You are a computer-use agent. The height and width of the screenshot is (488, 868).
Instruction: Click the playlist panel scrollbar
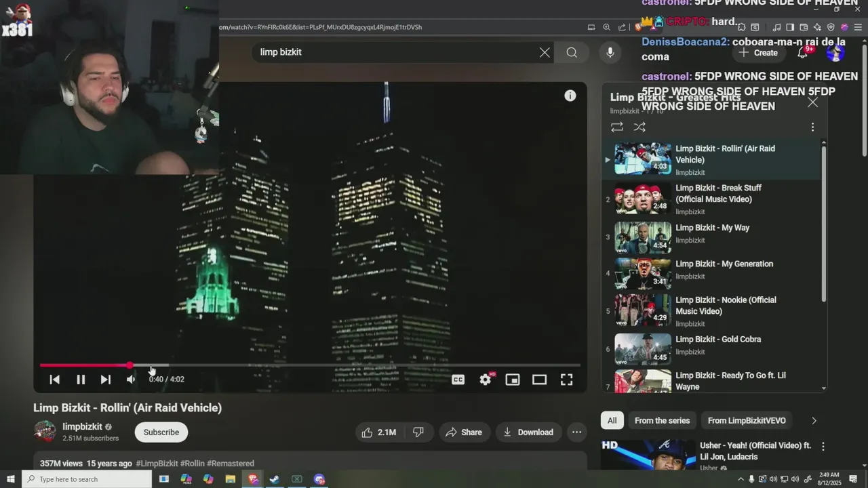coord(824,224)
